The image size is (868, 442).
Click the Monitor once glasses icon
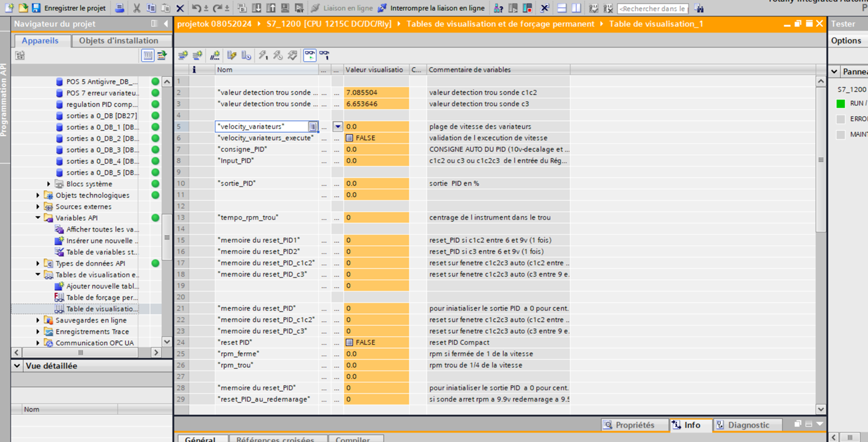[x=324, y=55]
